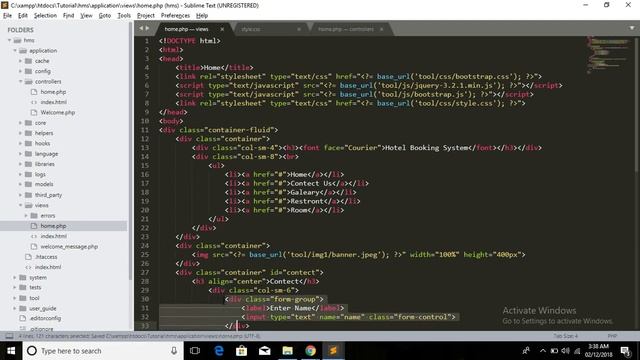Expand the core folder
The height and width of the screenshot is (360, 640).
(20, 123)
